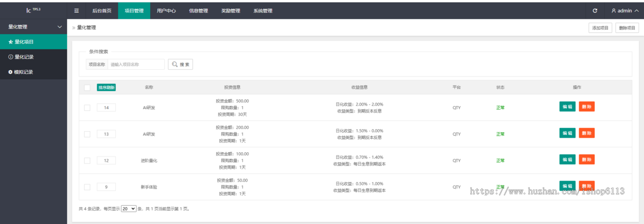Click the gear icon beside 模拟记录

(11, 72)
